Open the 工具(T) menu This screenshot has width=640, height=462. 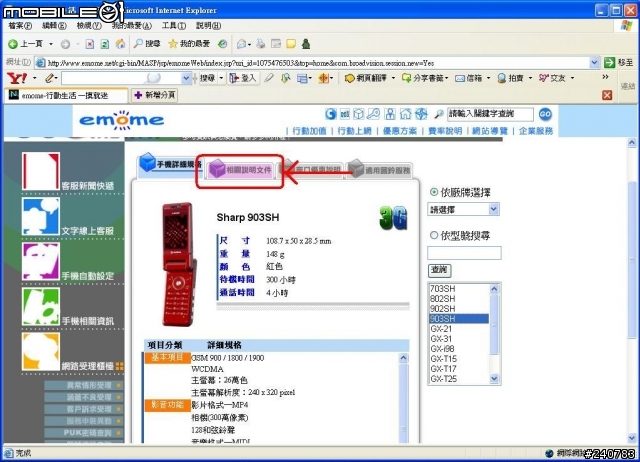[x=174, y=26]
